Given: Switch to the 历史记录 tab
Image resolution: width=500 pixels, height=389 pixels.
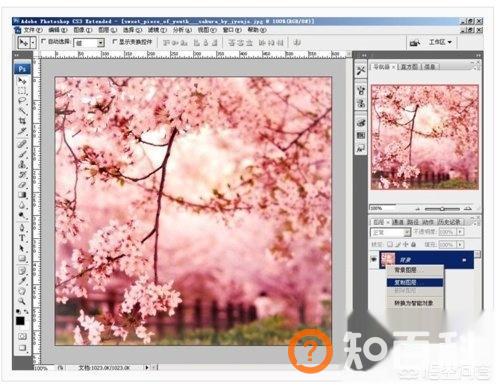Looking at the screenshot, I should (x=449, y=222).
